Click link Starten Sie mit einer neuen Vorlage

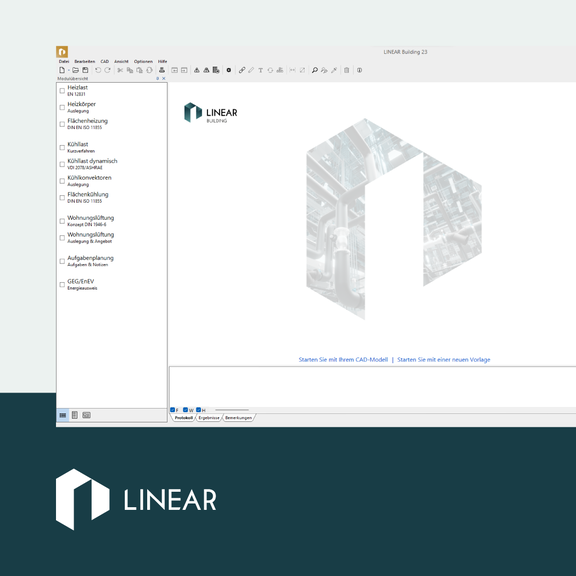click(444, 360)
